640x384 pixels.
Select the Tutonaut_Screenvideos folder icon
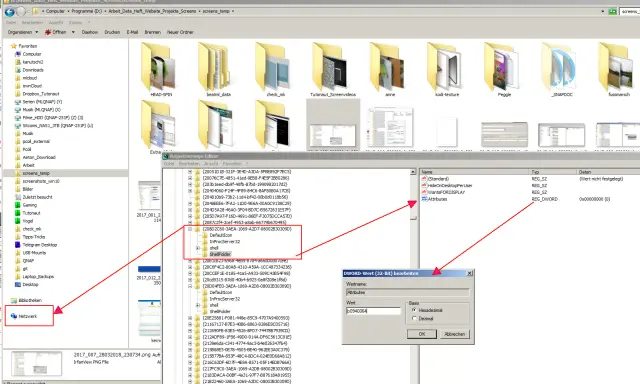point(329,67)
